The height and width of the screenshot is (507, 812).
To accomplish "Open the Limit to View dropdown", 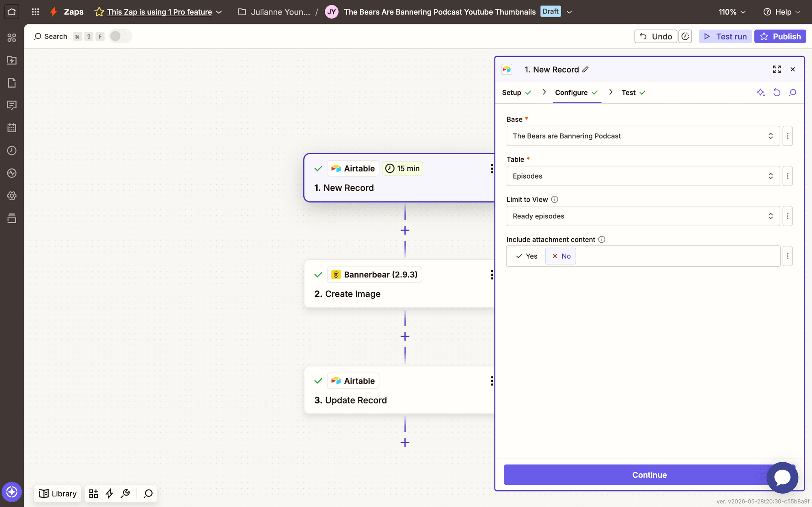I will (643, 216).
